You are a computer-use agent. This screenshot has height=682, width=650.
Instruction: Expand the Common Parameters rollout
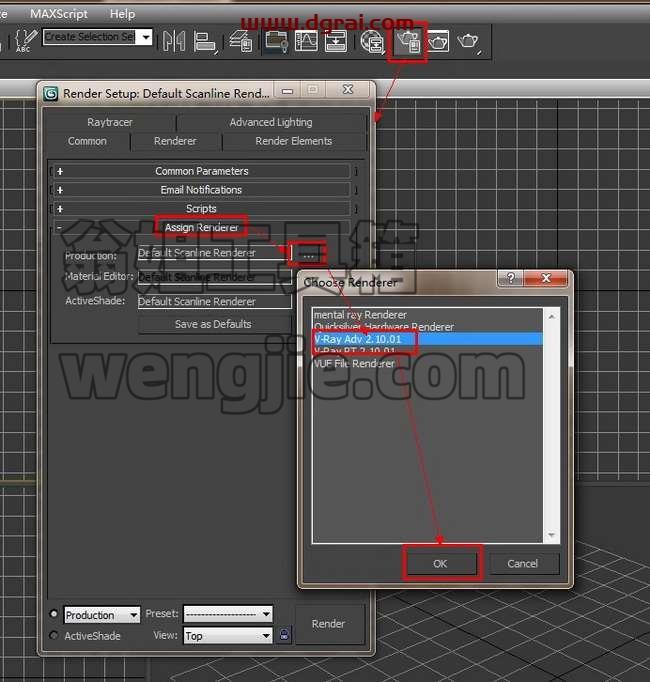pos(202,171)
